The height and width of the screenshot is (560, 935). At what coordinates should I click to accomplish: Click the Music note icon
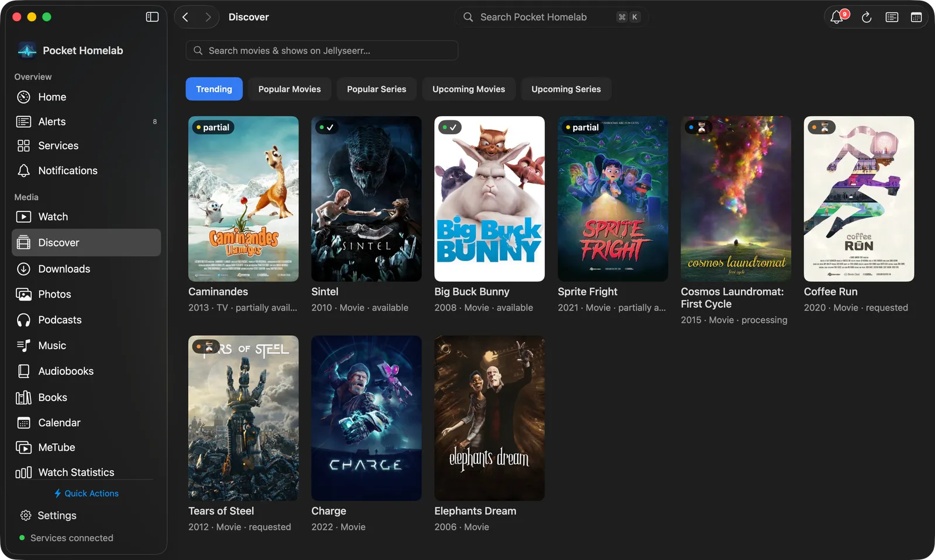coord(23,346)
